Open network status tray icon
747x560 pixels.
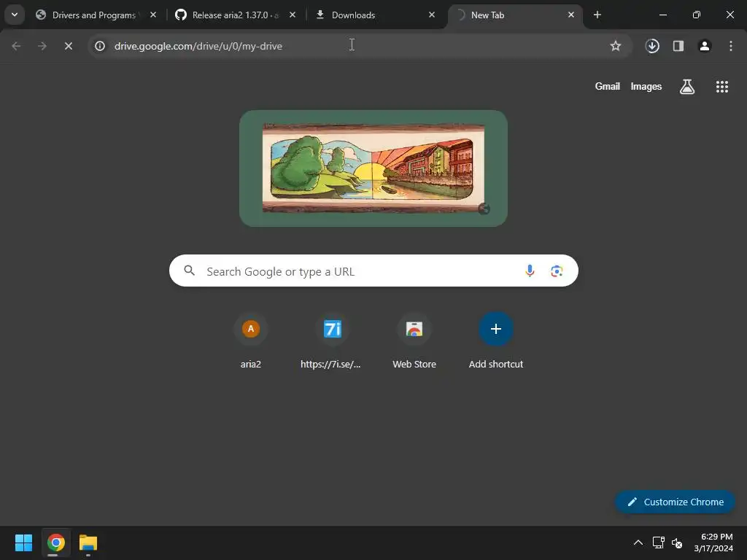[x=659, y=542]
